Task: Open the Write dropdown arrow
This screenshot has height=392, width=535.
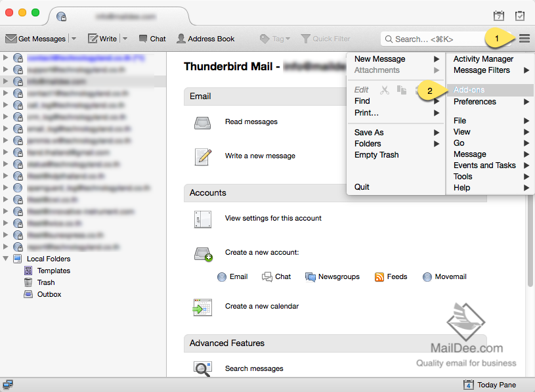Action: [x=124, y=38]
